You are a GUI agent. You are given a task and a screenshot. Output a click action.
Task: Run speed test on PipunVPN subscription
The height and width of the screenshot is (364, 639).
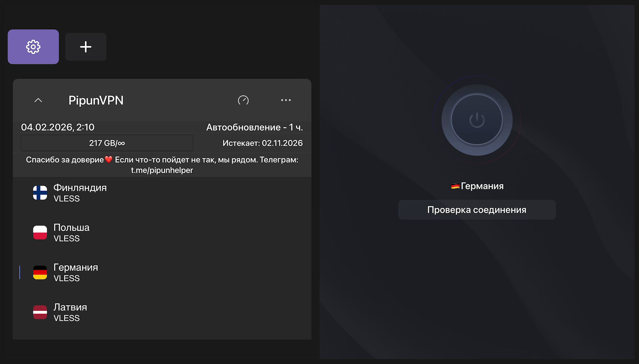point(243,100)
